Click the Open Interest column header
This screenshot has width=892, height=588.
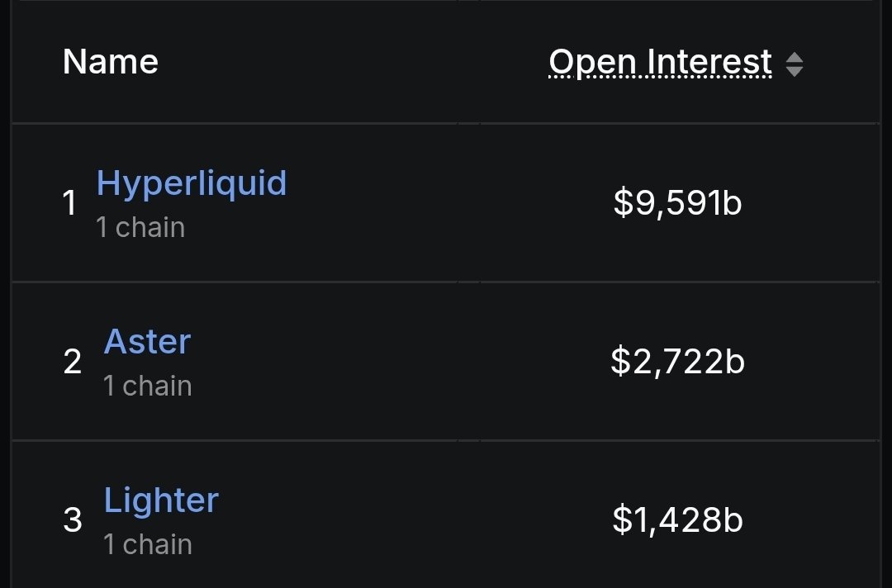coord(660,63)
